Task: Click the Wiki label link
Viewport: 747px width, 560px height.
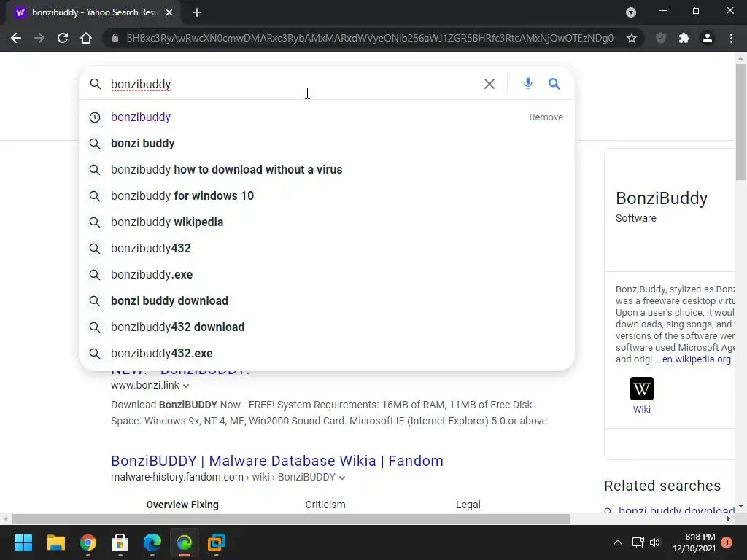Action: (x=642, y=410)
